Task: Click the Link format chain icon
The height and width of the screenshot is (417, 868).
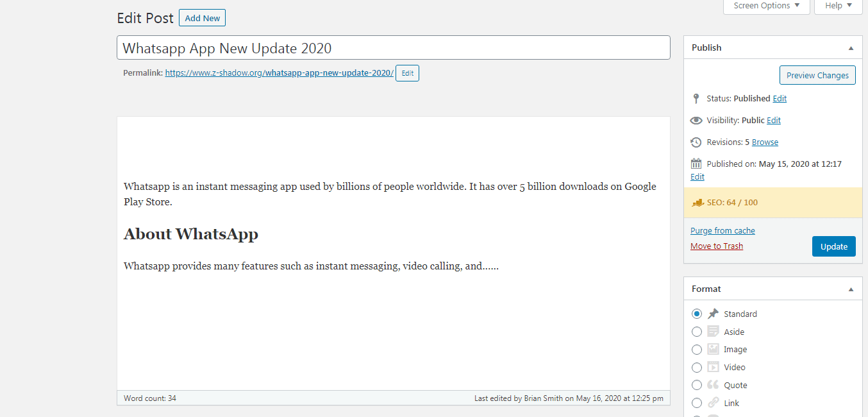Action: (x=713, y=404)
